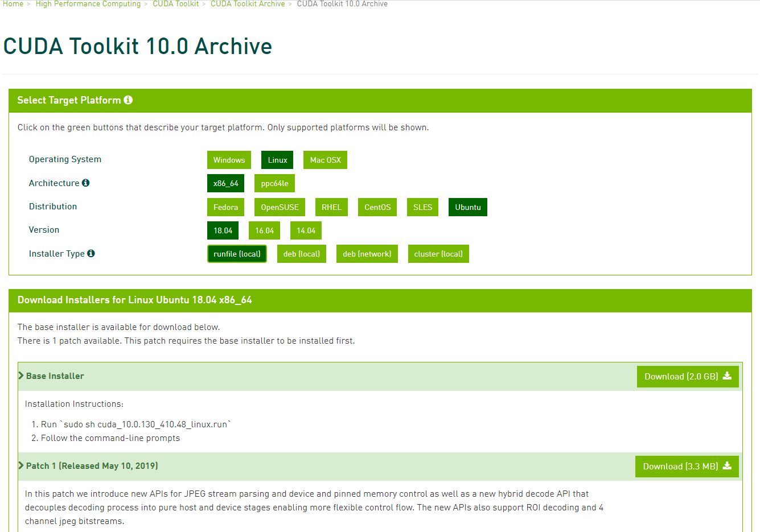Pick OpenSUSE distribution

(x=280, y=207)
